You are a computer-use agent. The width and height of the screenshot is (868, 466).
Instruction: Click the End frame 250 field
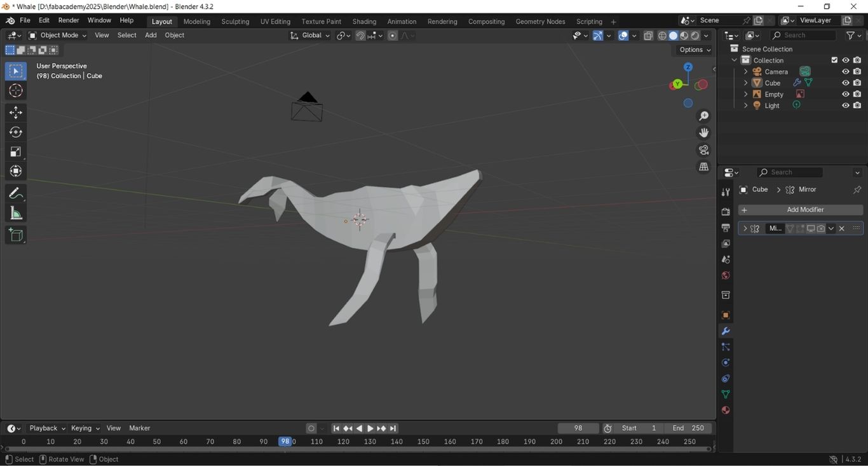point(688,428)
